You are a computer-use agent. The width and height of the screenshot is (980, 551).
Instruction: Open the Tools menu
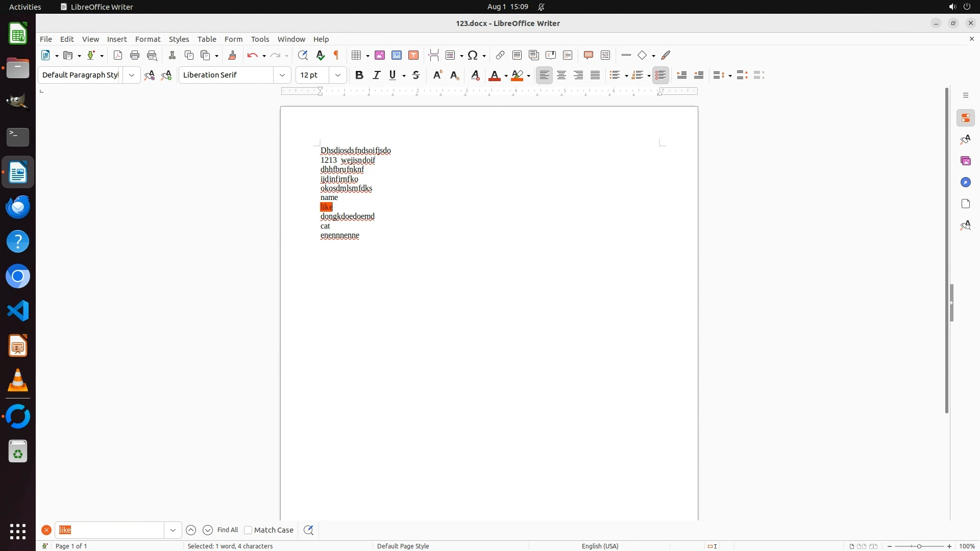(x=260, y=39)
